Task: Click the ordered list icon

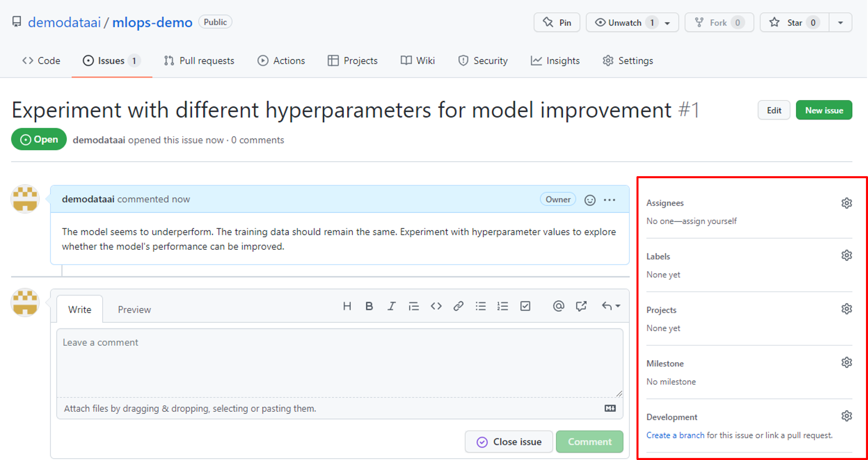Action: 502,306
